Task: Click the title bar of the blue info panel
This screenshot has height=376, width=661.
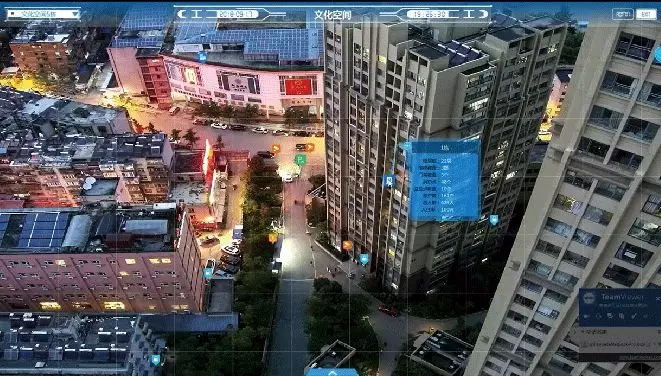Action: [x=445, y=148]
